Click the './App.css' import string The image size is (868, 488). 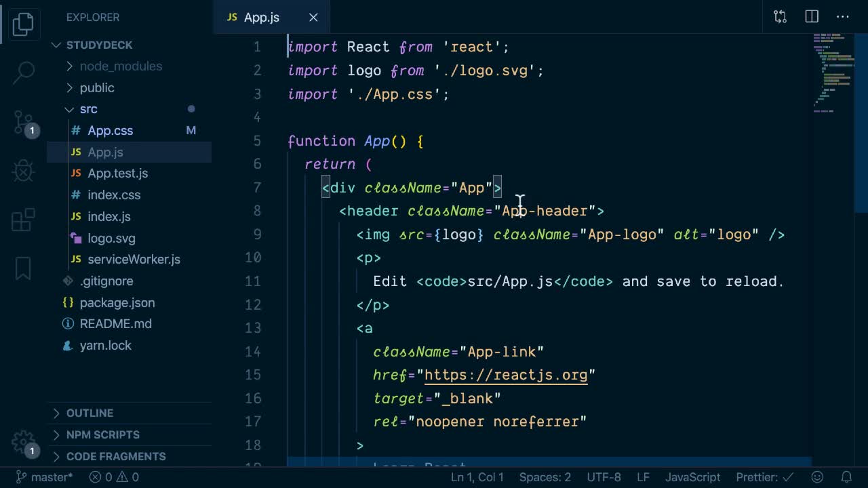pyautogui.click(x=395, y=94)
